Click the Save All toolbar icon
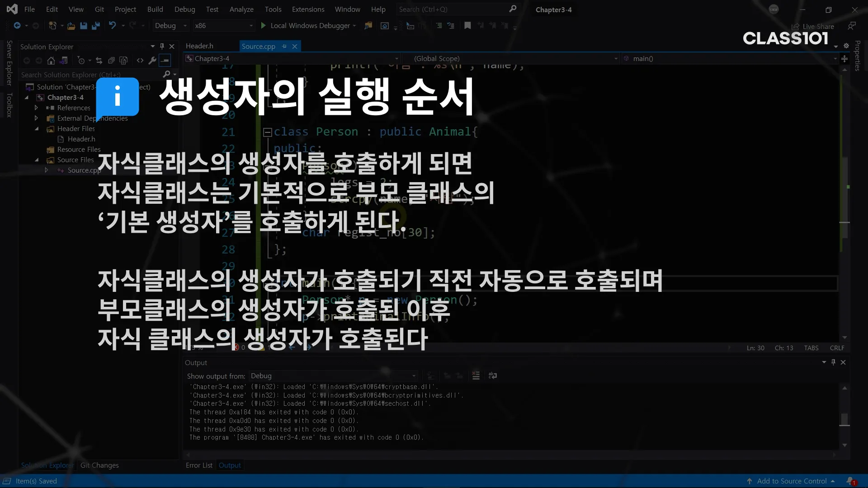The image size is (868, 488). (x=96, y=26)
